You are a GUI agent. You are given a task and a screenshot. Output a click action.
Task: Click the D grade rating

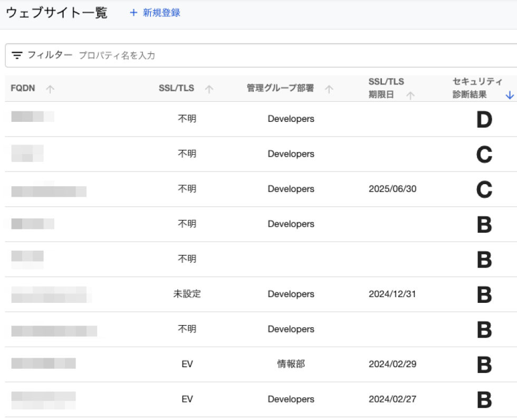484,120
